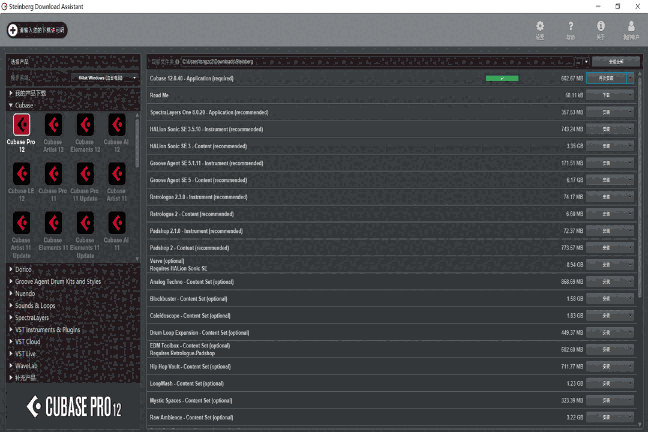
Task: Click the info icon beside the download folder label
Action: 177,62
